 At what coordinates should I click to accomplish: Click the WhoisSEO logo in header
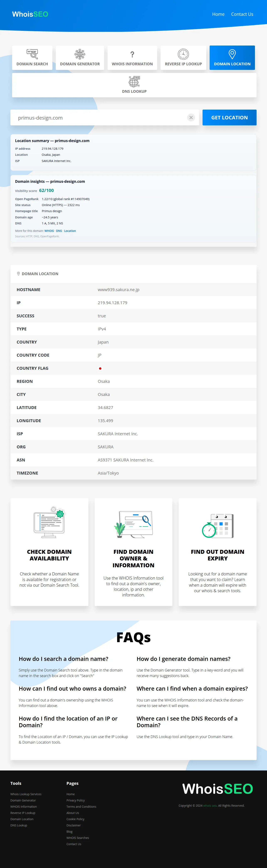[x=30, y=14]
